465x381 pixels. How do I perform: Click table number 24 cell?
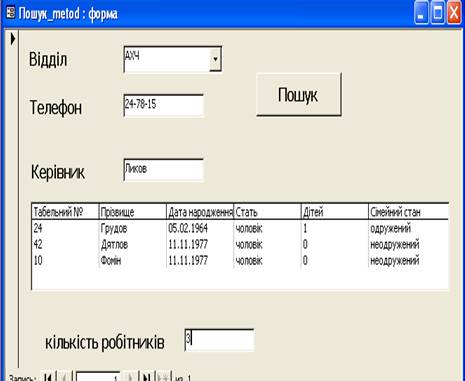click(x=38, y=228)
